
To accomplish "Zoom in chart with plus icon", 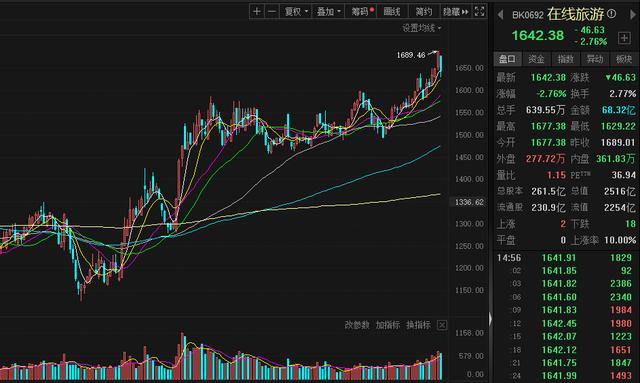I will [x=257, y=11].
